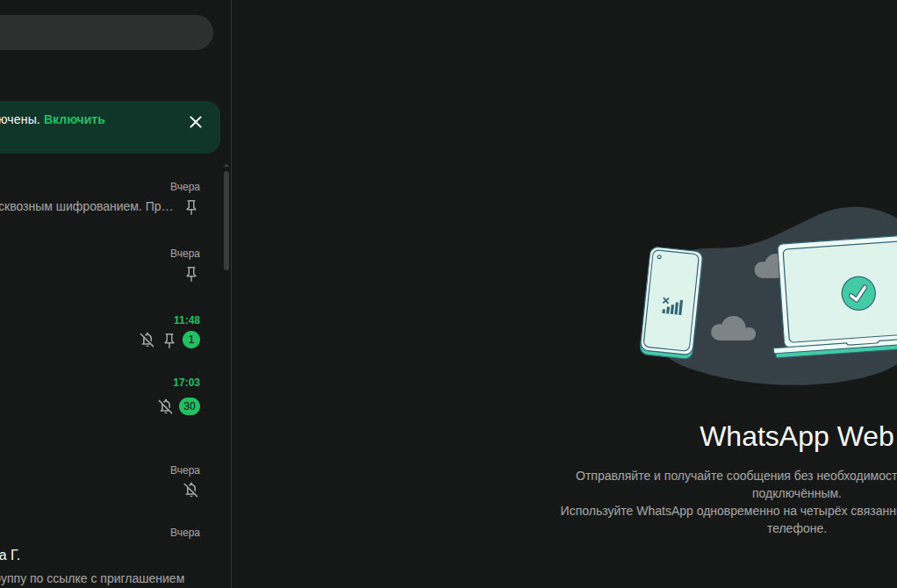Click the Используйте WhatsApp одновременно text

[728, 511]
